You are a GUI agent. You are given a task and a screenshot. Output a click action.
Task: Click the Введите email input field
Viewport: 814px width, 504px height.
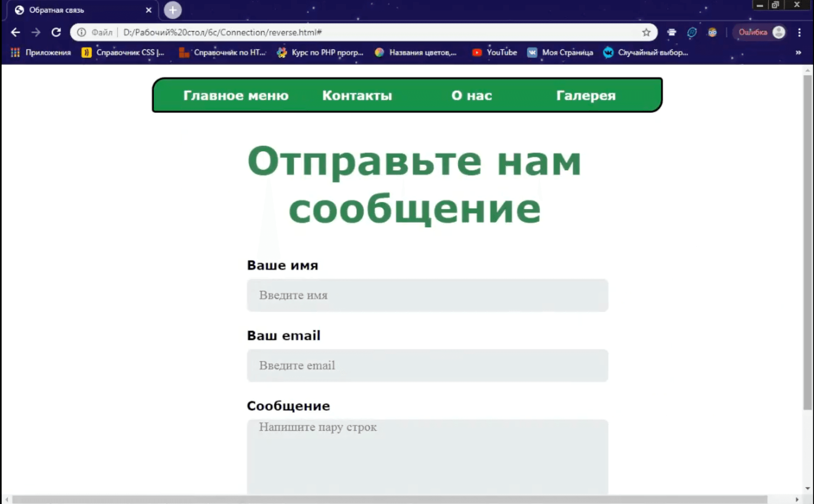427,366
